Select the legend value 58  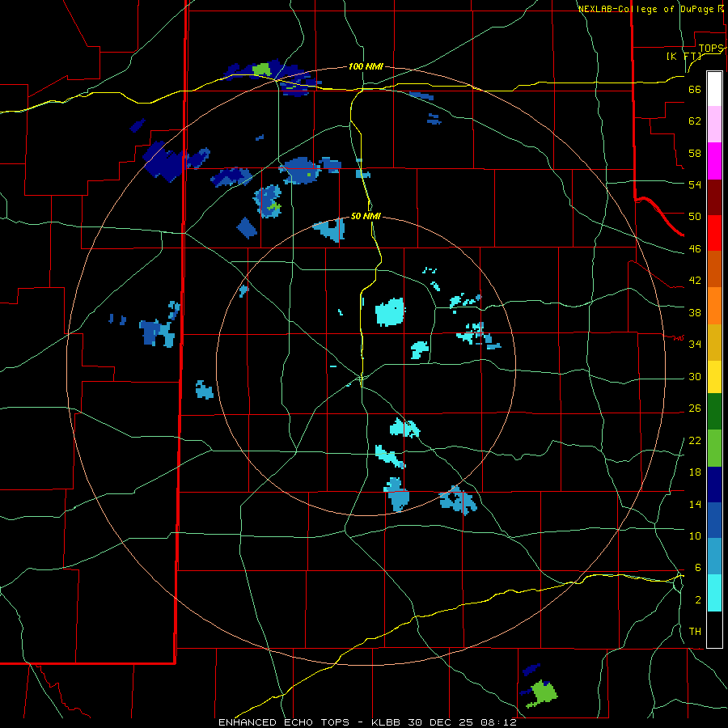695,153
